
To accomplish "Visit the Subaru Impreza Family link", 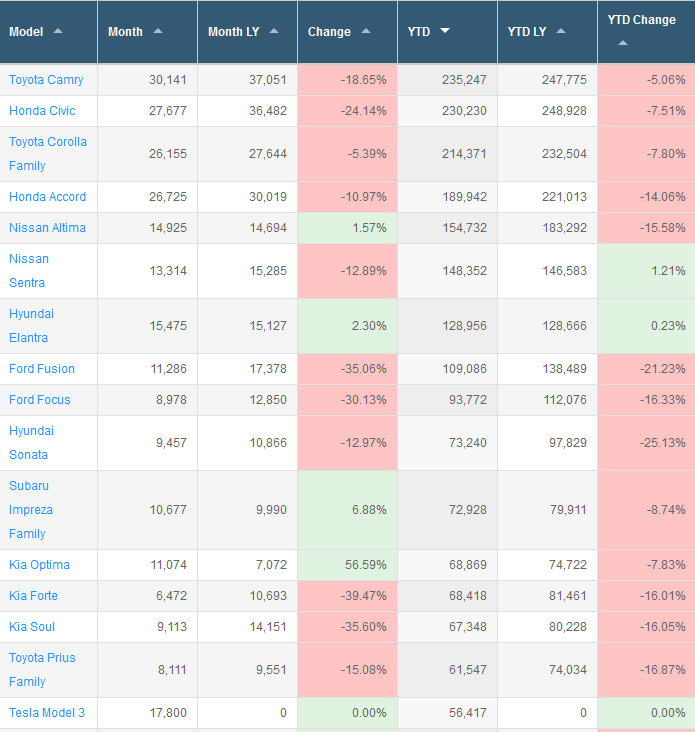I will [31, 510].
